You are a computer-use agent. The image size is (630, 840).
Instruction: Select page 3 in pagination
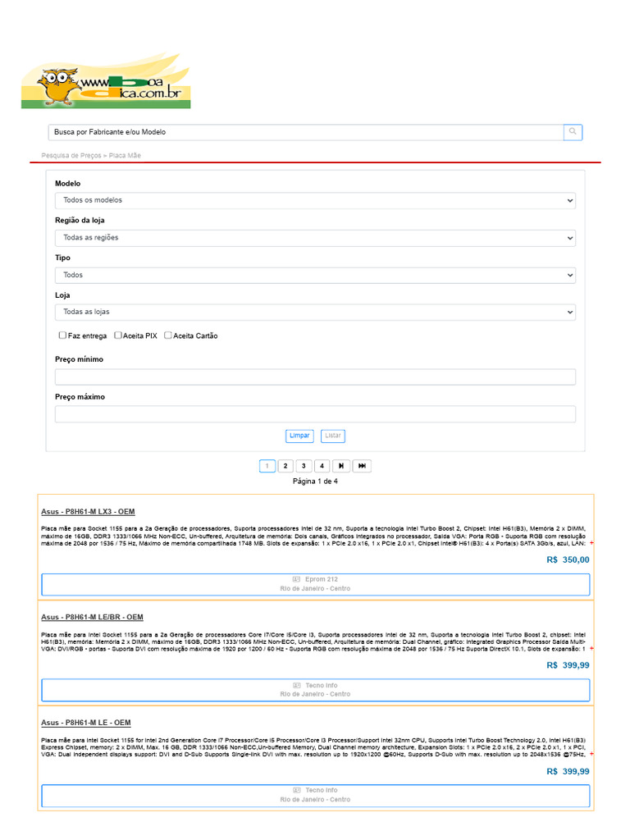(304, 466)
